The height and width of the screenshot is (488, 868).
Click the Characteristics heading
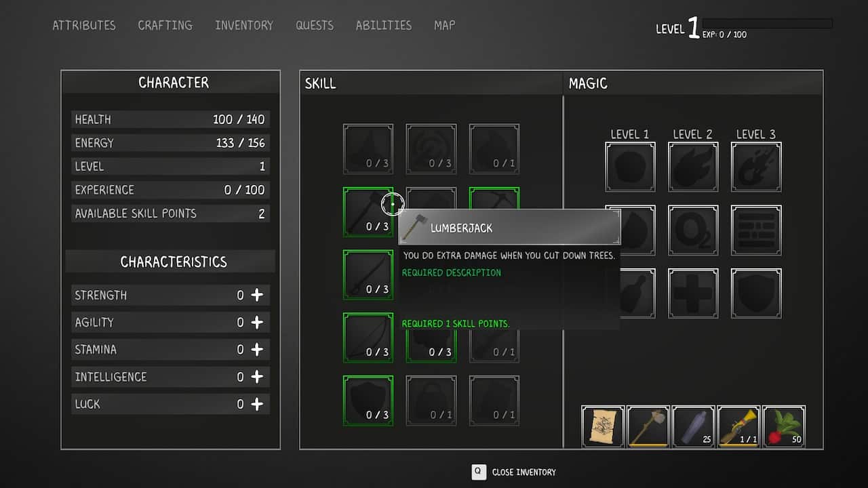click(x=174, y=262)
